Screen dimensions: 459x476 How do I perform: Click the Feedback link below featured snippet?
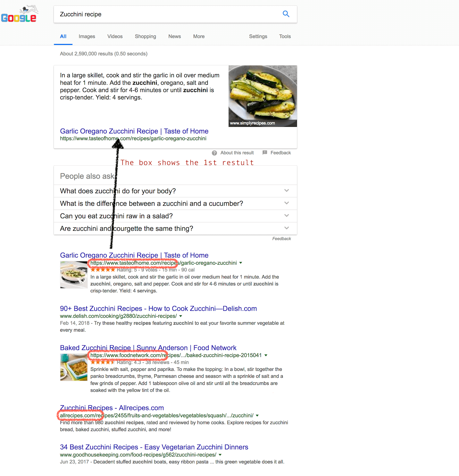coord(281,153)
